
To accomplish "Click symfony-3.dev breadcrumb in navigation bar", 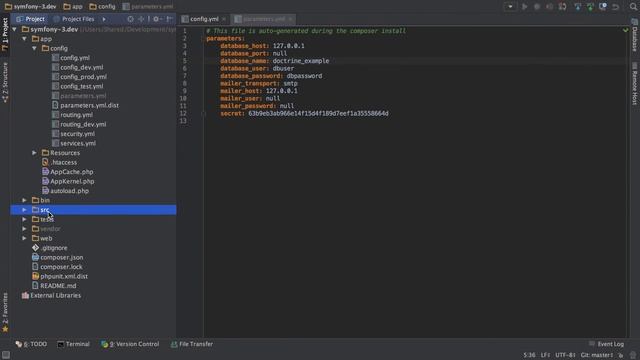I will 31,7.
